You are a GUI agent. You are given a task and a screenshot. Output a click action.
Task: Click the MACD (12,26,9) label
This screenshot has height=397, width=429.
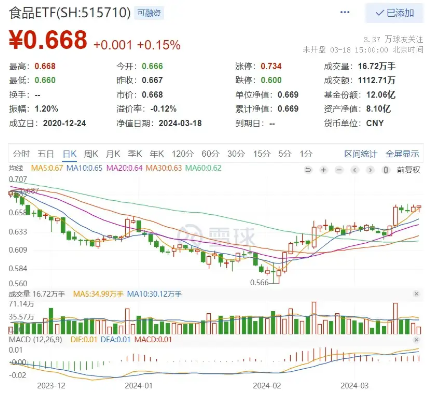click(35, 340)
